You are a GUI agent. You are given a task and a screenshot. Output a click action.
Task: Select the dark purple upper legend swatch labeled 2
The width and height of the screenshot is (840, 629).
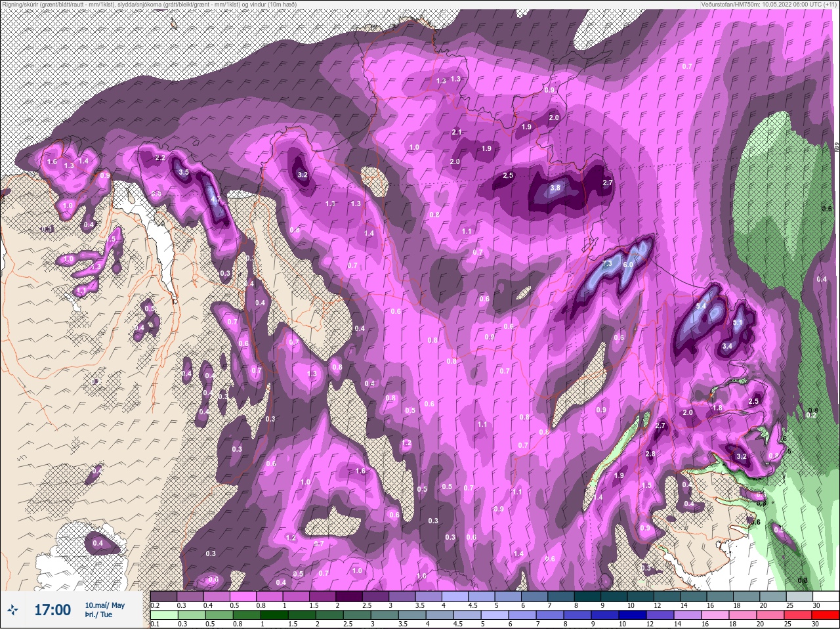349,597
